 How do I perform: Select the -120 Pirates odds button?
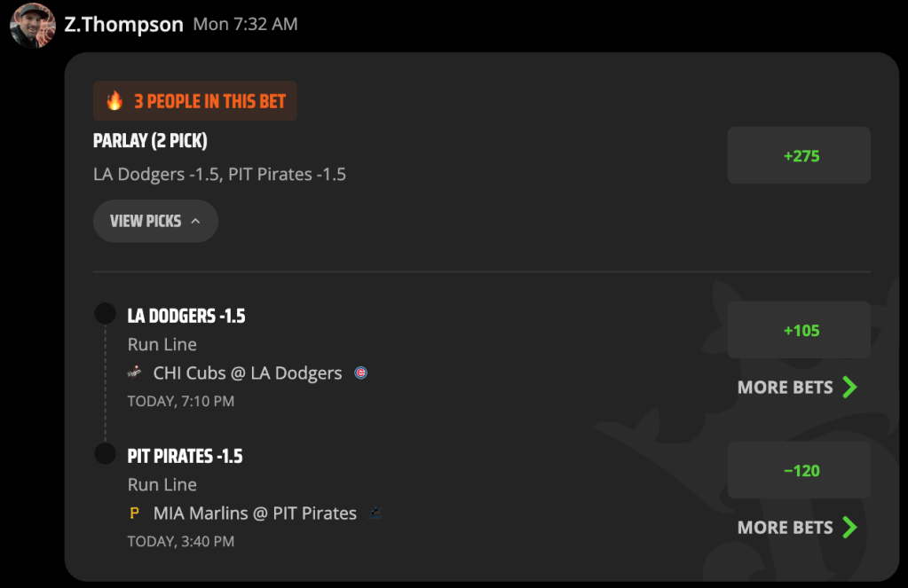coord(799,471)
